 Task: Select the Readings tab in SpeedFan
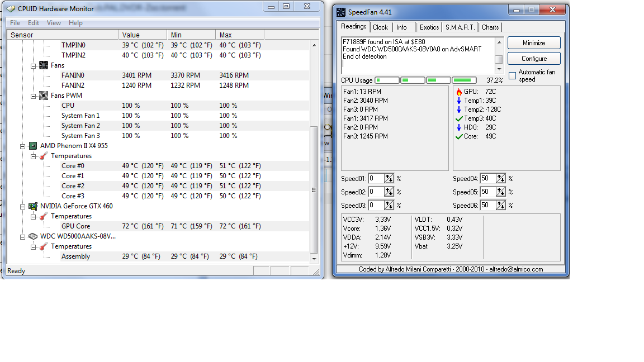click(354, 26)
